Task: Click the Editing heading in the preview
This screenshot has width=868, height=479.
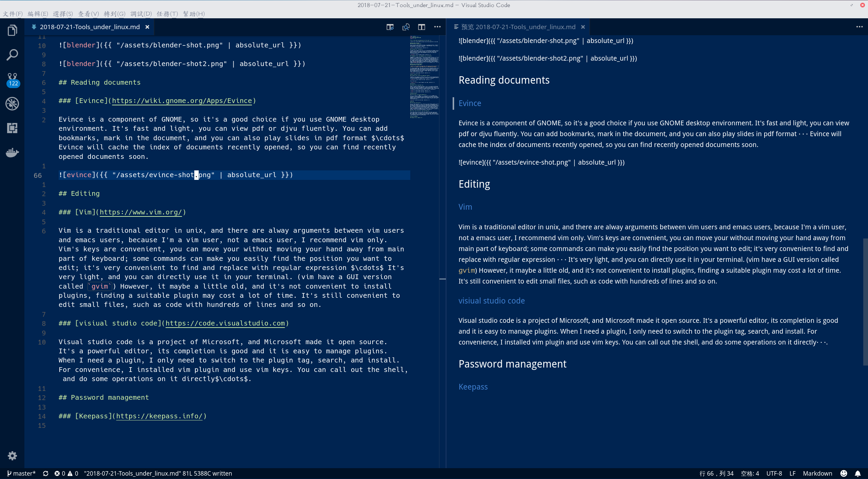Action: pyautogui.click(x=474, y=184)
